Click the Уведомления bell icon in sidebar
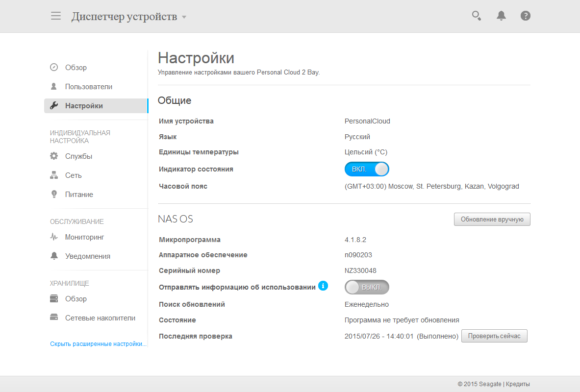 (54, 256)
